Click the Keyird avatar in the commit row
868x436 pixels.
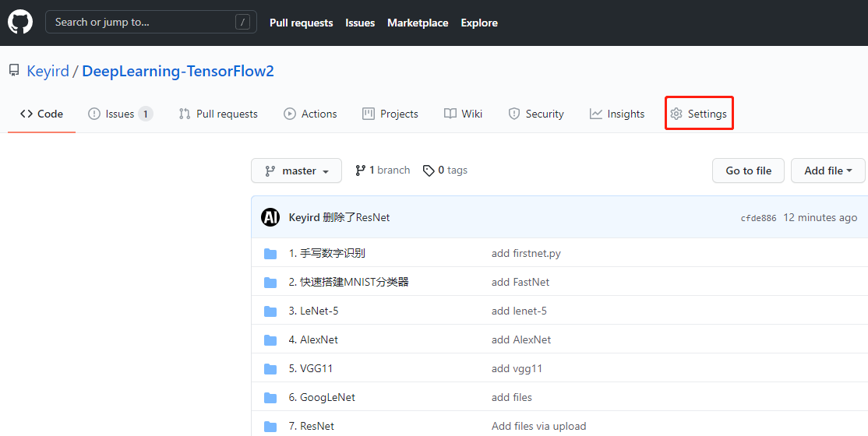click(270, 217)
